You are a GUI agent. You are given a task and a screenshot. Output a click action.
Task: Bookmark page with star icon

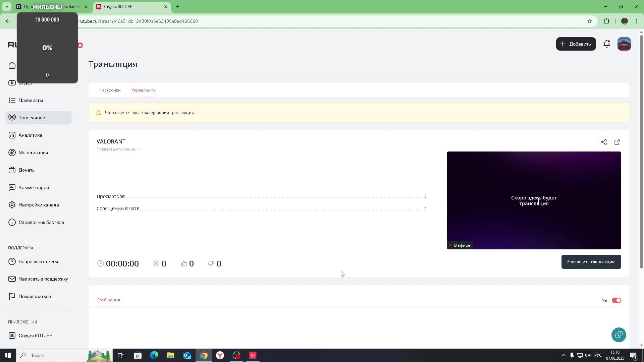pos(589,21)
